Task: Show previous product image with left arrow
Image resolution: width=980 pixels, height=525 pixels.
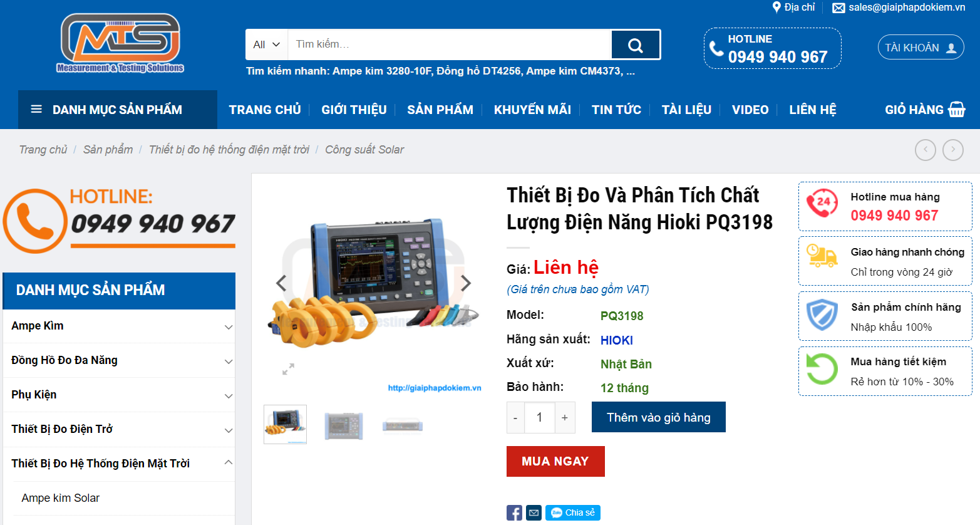Action: tap(282, 283)
